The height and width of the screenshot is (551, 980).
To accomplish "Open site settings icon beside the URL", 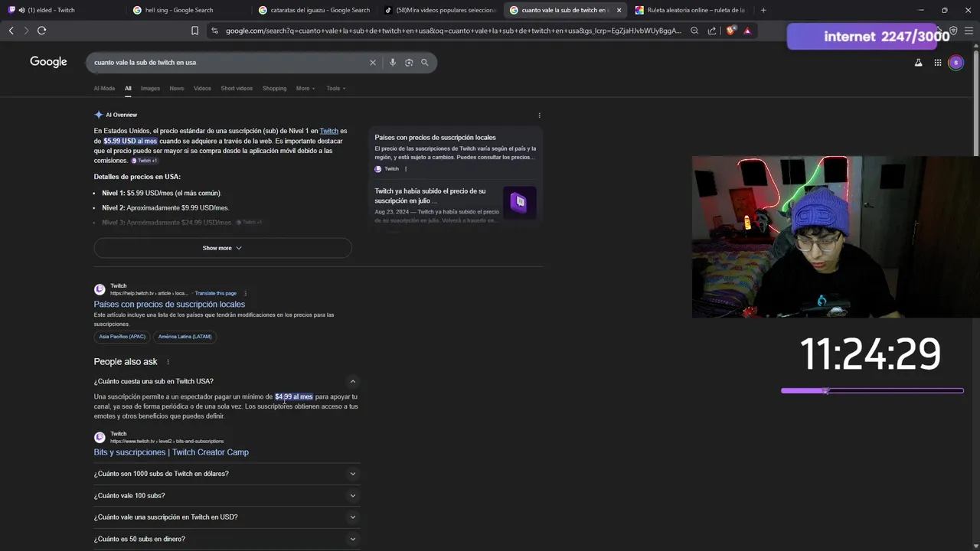I will click(214, 31).
